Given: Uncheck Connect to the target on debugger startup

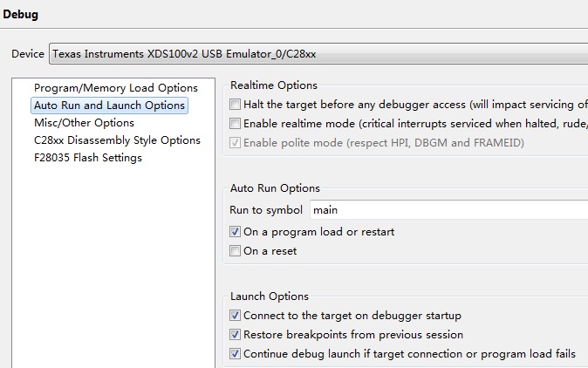Looking at the screenshot, I should [236, 316].
